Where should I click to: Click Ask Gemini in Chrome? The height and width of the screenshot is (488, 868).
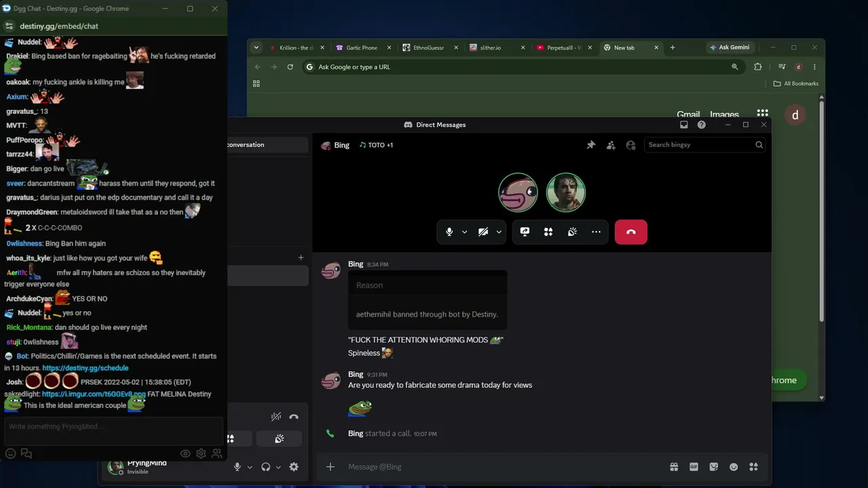point(730,47)
